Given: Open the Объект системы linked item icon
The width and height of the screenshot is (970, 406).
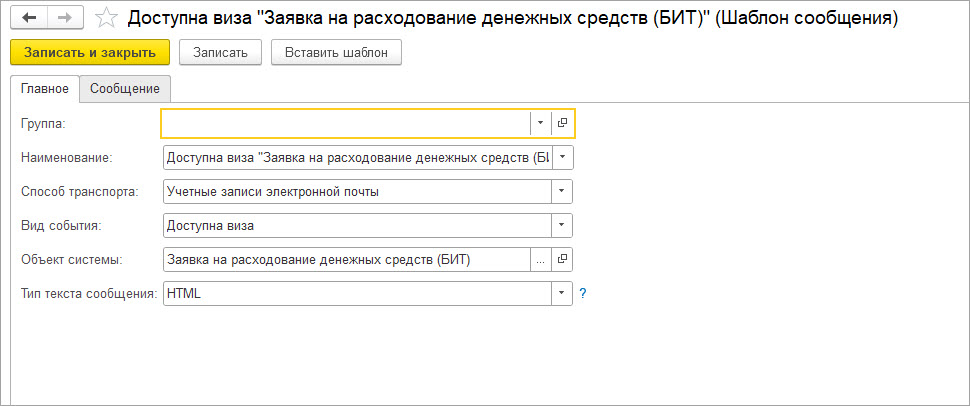Looking at the screenshot, I should [562, 260].
